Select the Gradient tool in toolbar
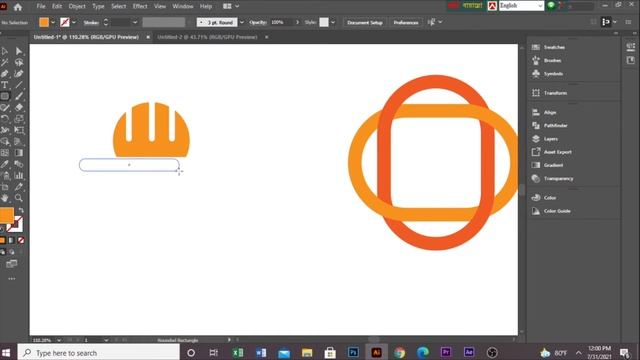The width and height of the screenshot is (640, 360). click(x=19, y=153)
